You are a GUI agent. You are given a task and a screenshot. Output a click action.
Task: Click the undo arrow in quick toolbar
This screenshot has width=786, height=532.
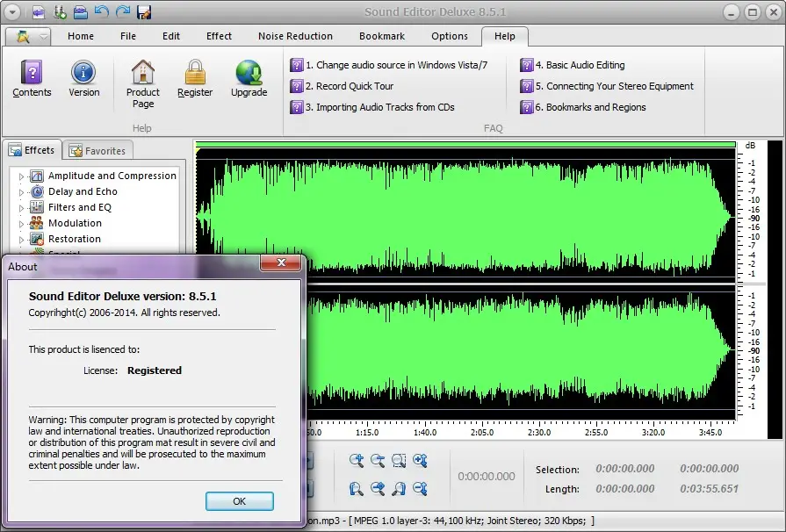[x=102, y=11]
